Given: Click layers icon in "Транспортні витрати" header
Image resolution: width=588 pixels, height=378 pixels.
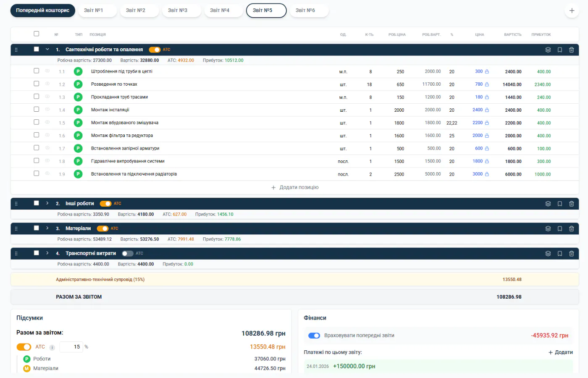Looking at the screenshot, I should tap(548, 253).
